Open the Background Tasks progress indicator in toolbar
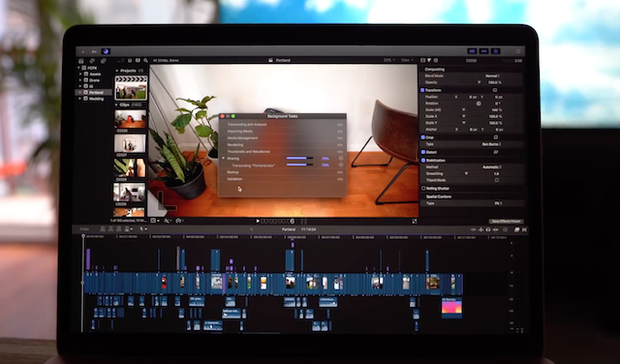 (x=106, y=51)
